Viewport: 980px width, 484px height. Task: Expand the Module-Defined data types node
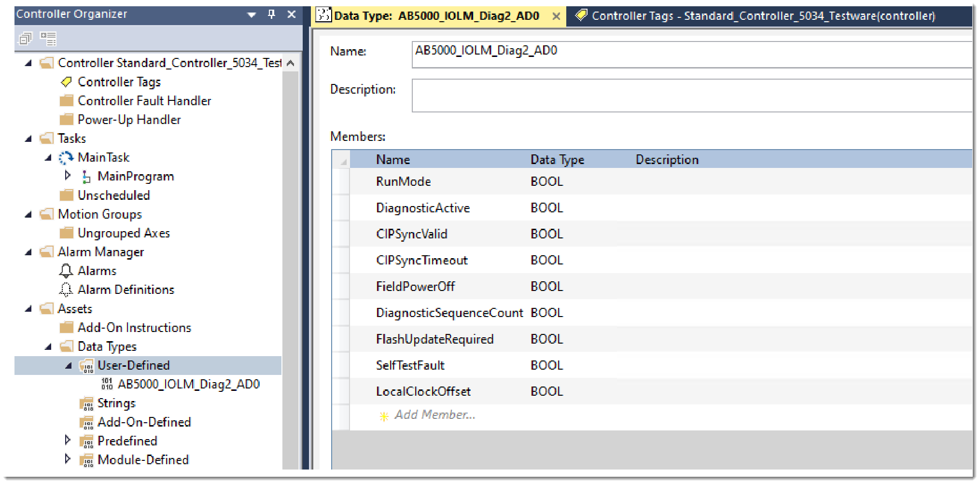[x=68, y=459]
